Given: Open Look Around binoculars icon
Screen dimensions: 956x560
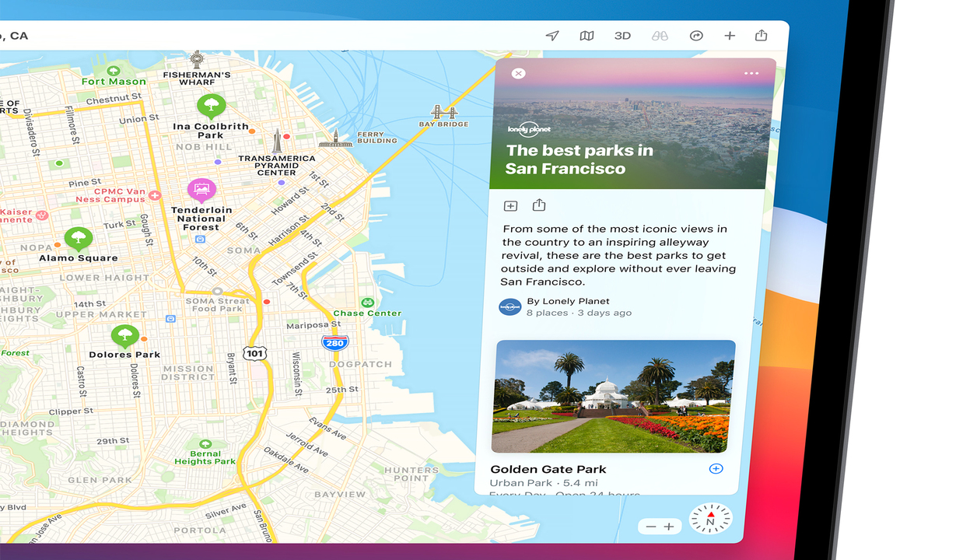Looking at the screenshot, I should [x=660, y=36].
